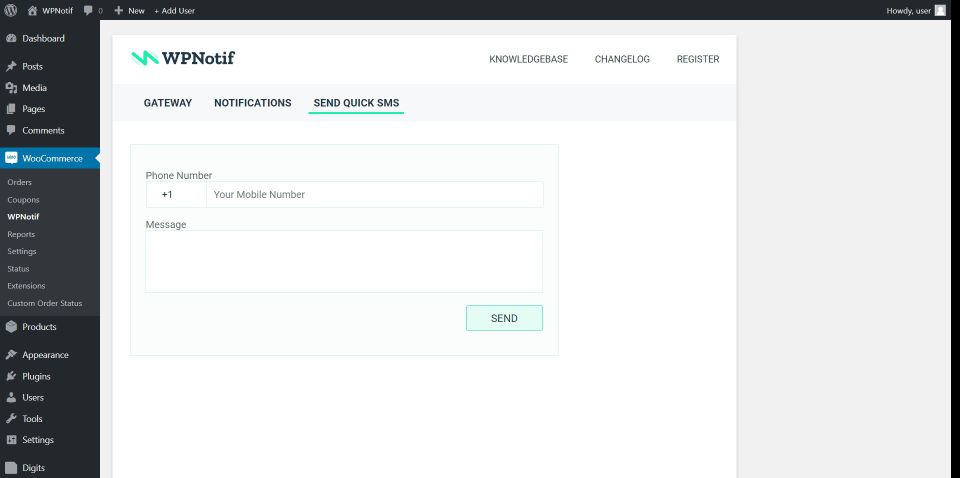Viewport: 960px width, 478px height.
Task: Open the Changelog link
Action: pyautogui.click(x=622, y=59)
